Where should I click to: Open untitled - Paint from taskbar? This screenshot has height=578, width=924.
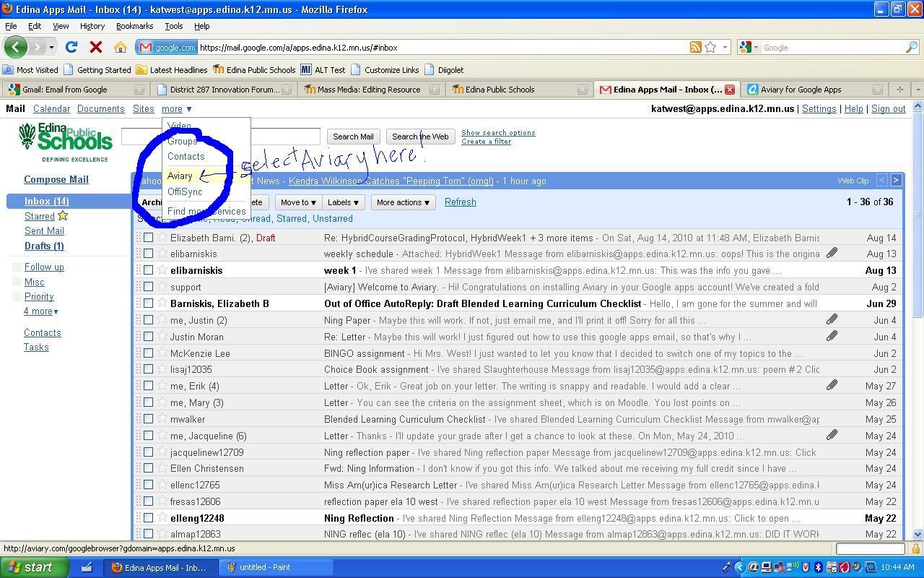tap(277, 567)
